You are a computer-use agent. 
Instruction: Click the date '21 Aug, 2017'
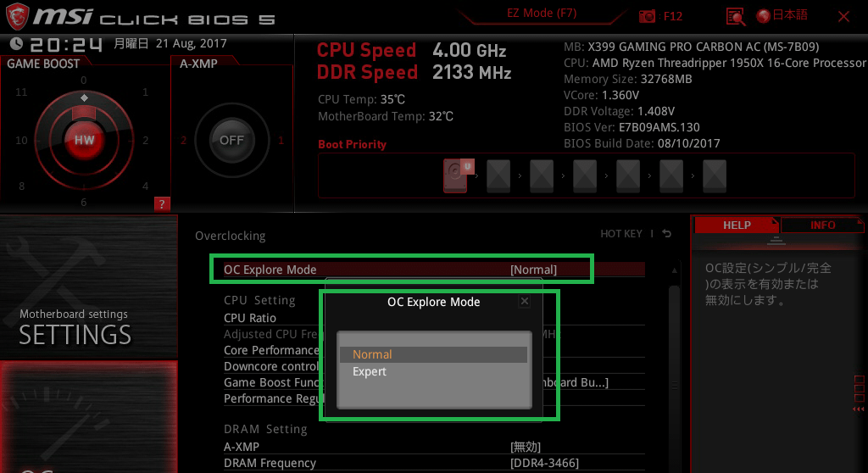coord(191,43)
